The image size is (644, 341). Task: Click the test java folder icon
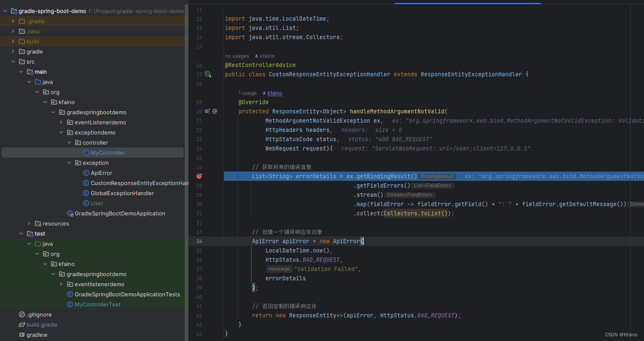click(x=38, y=244)
